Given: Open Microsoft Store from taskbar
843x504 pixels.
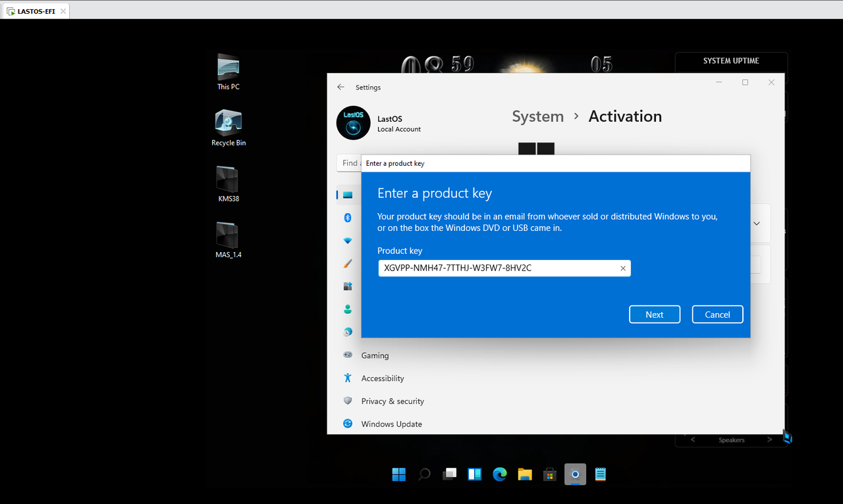Looking at the screenshot, I should tap(550, 474).
